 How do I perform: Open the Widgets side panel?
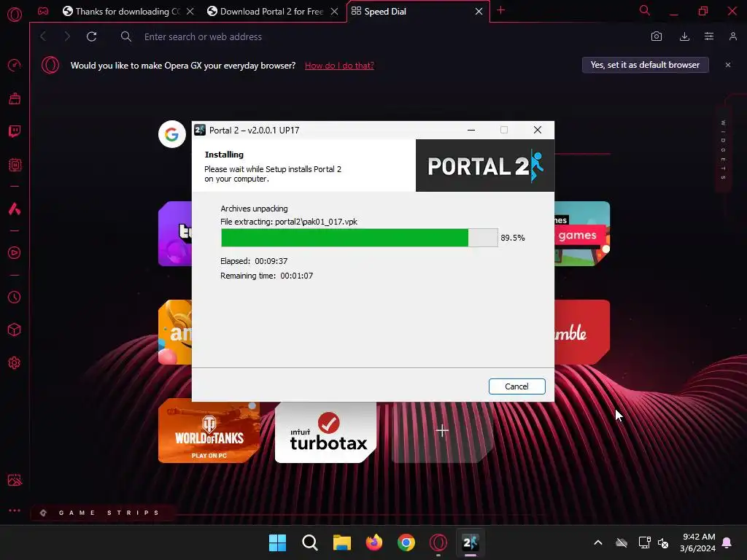tap(723, 150)
